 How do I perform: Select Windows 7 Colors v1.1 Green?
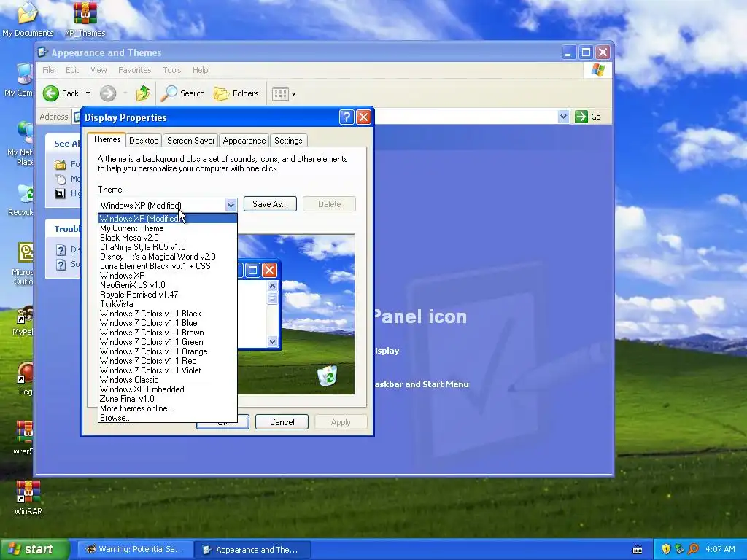[x=167, y=342]
